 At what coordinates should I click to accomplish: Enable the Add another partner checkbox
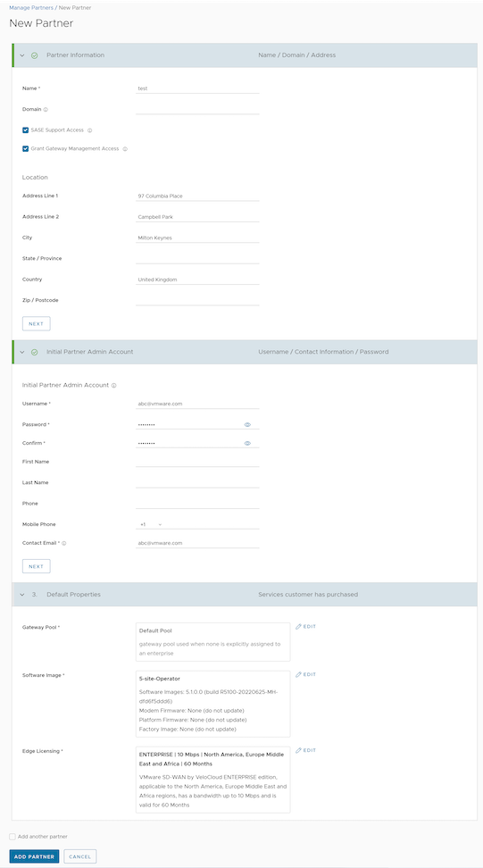pos(12,837)
